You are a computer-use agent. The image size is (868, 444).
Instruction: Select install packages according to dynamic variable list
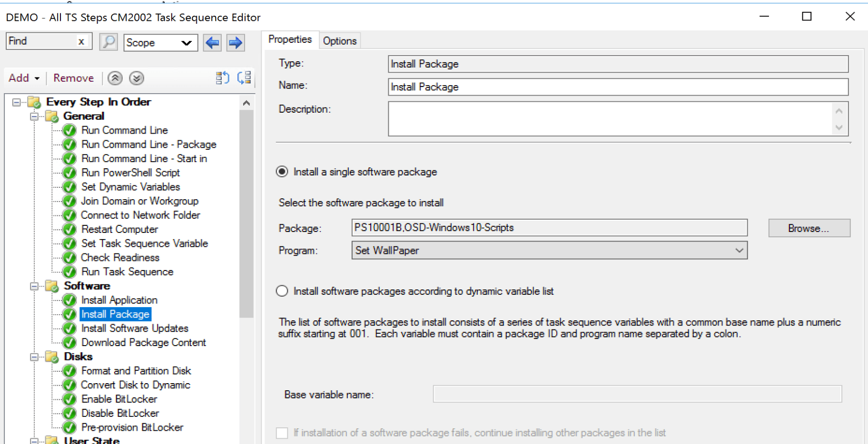coord(282,290)
